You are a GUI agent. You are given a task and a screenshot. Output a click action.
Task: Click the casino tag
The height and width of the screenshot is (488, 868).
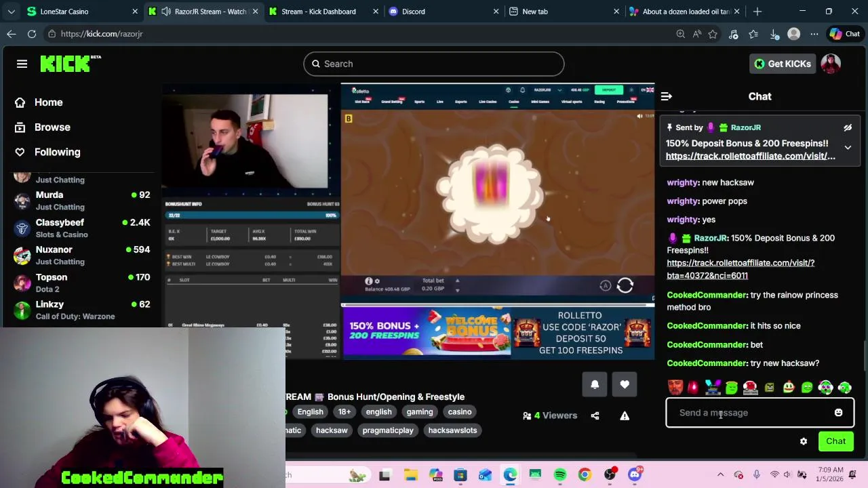(x=460, y=412)
